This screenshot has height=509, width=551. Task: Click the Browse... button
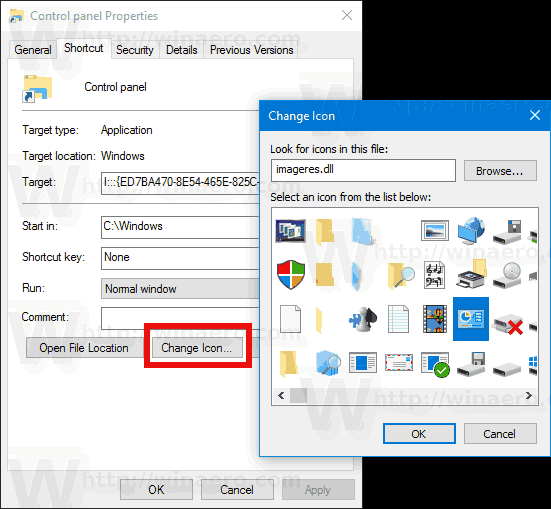pos(500,171)
